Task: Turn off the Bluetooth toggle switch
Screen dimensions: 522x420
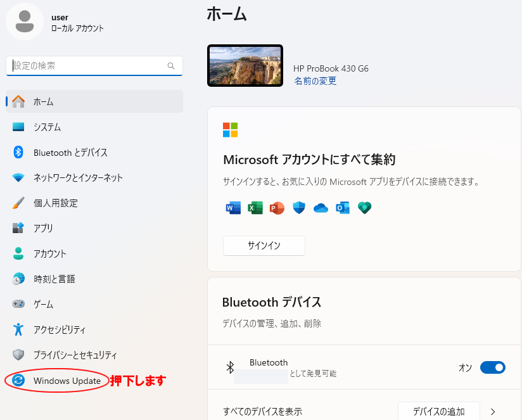Action: coord(493,367)
